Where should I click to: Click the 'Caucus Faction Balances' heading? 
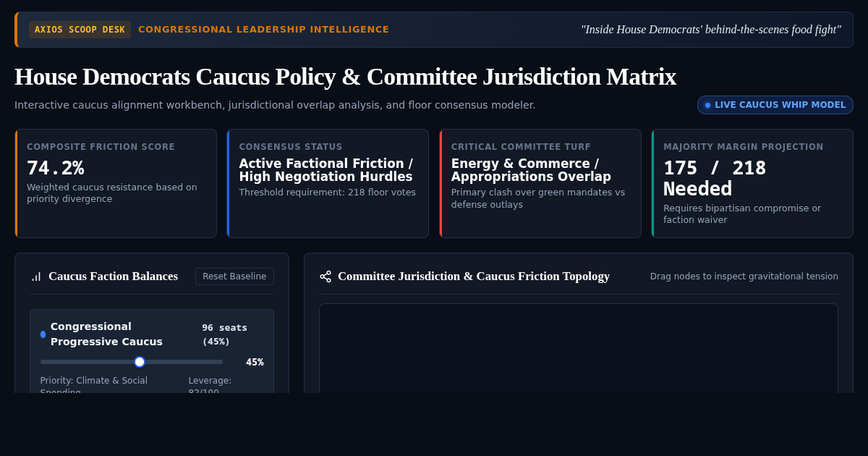point(113,276)
